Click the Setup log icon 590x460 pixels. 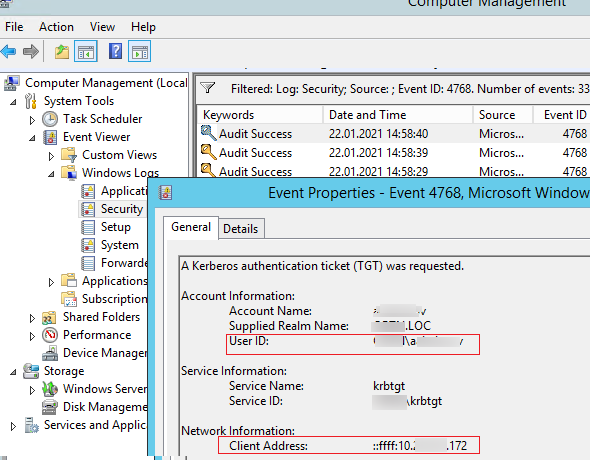pos(88,227)
